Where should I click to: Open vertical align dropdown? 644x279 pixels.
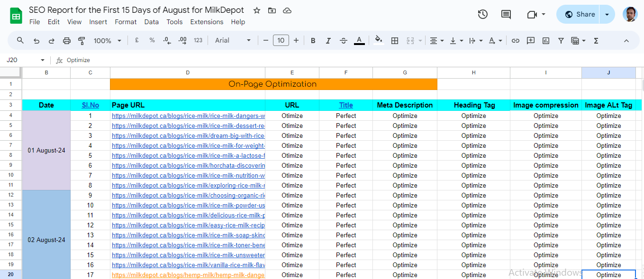pos(456,41)
